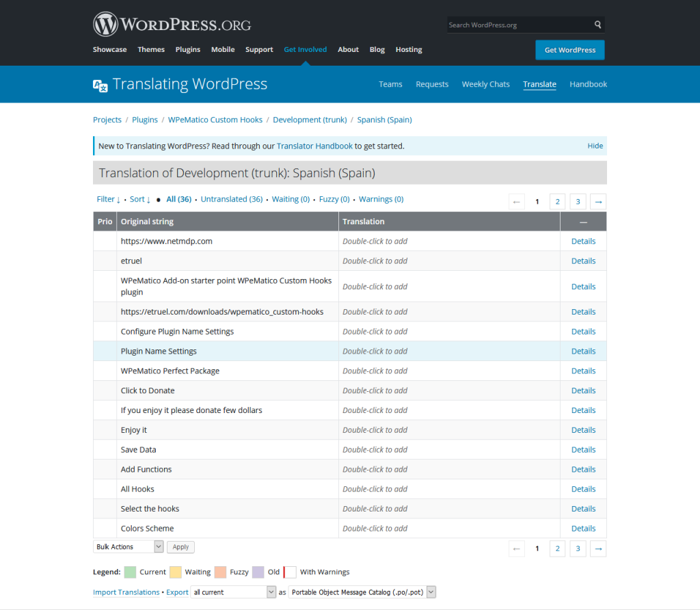The width and height of the screenshot is (700, 610).
Task: Open the Weekly Chats tab
Action: pos(486,84)
